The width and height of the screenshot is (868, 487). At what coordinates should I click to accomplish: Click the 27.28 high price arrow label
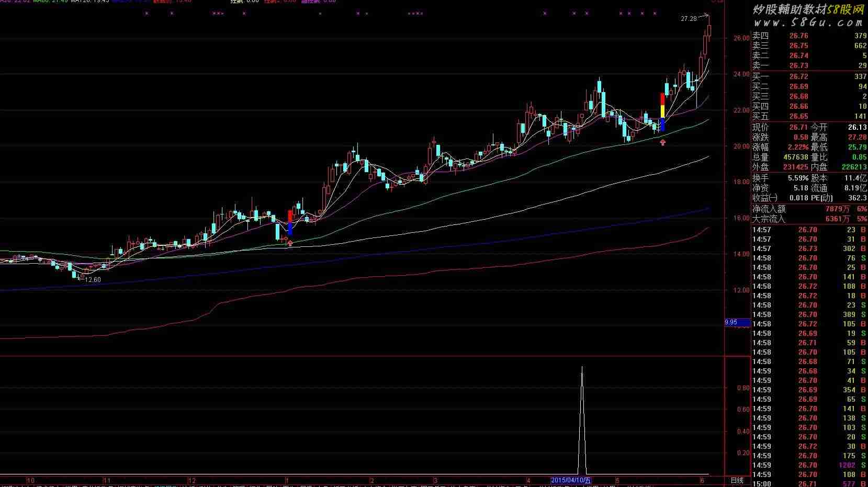(x=689, y=19)
